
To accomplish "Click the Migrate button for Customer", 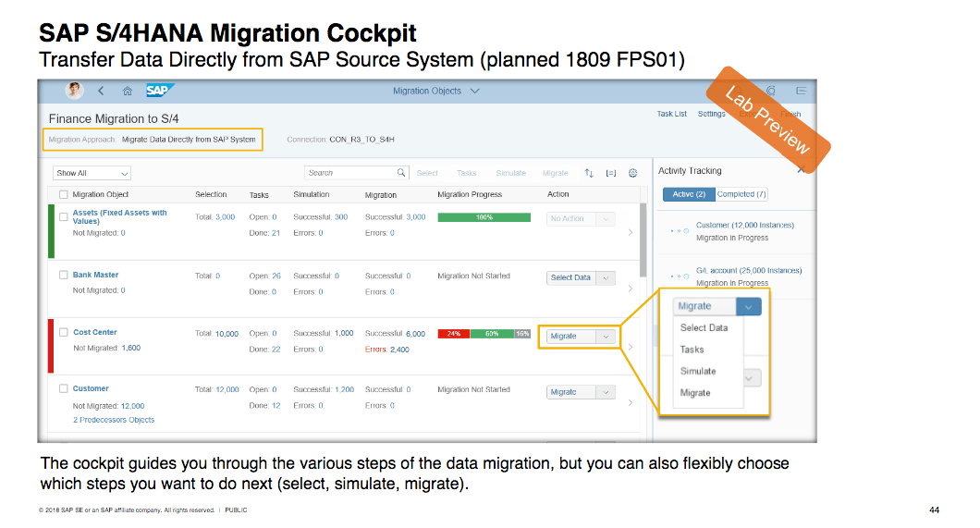I will (x=571, y=392).
